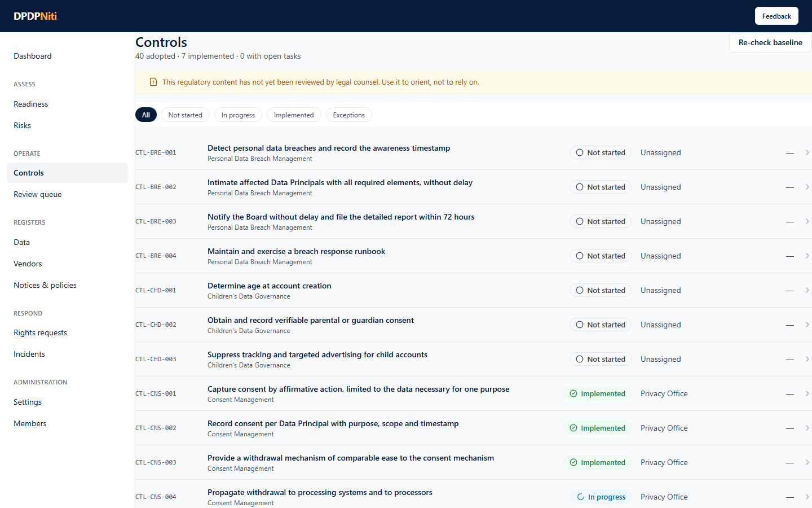
Task: Open 'Suppress tracking and targeted advertising' control
Action: point(317,354)
